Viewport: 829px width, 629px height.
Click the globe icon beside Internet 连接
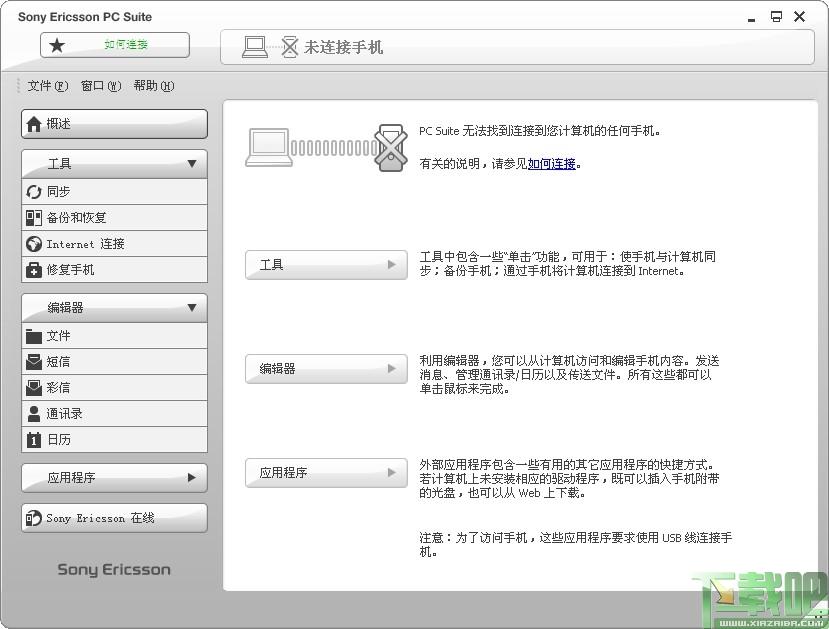click(33, 244)
